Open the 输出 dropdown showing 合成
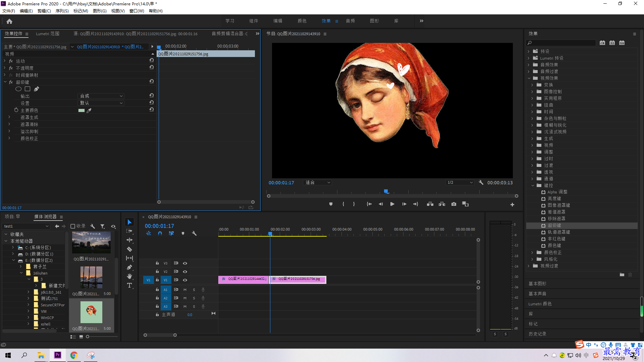Image resolution: width=644 pixels, height=362 pixels. point(101,96)
